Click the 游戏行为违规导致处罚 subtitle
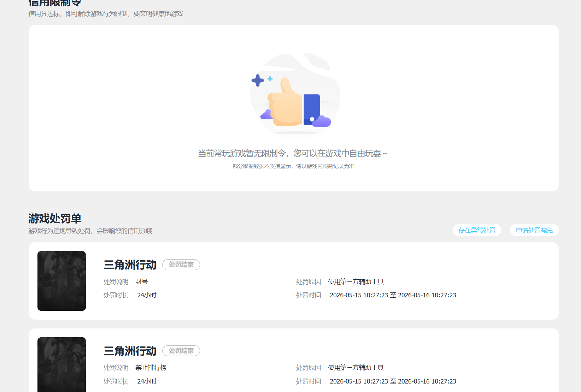Viewport: 581px width, 392px height. 90,231
